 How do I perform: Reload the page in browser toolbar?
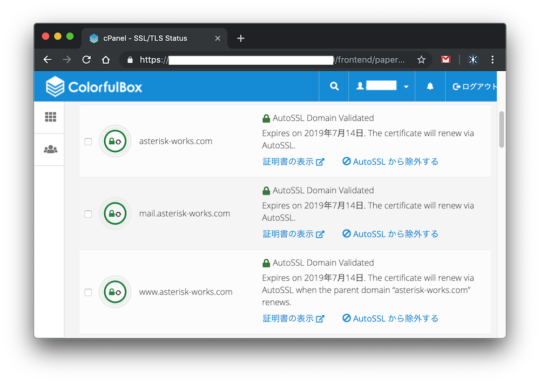coord(86,60)
